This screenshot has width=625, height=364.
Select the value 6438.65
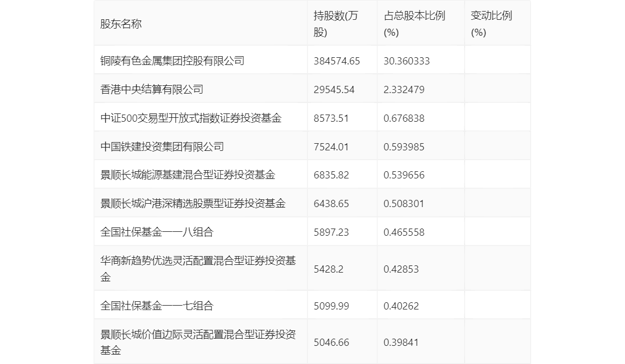coord(331,204)
